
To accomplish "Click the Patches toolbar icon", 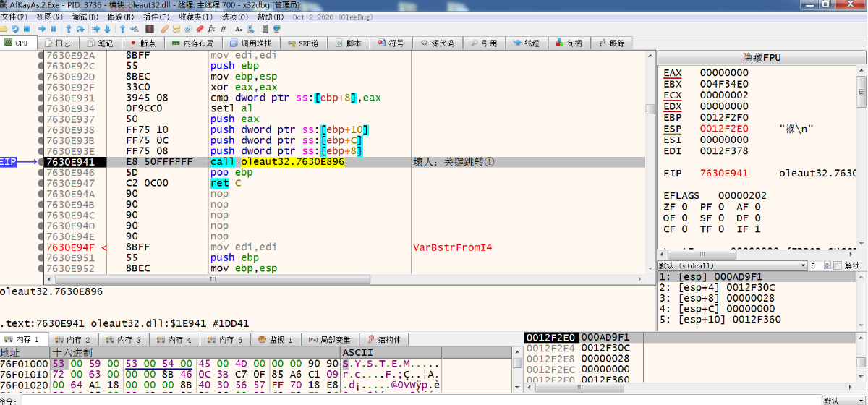I will 165,29.
